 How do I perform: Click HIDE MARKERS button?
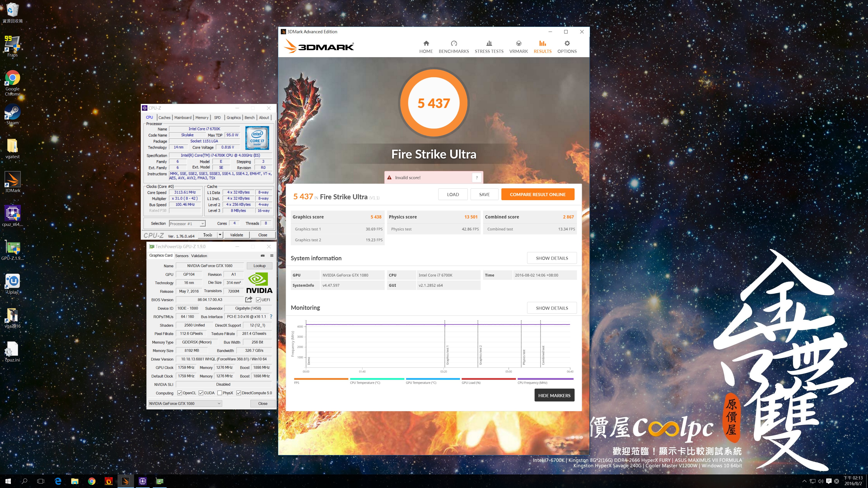coord(554,395)
